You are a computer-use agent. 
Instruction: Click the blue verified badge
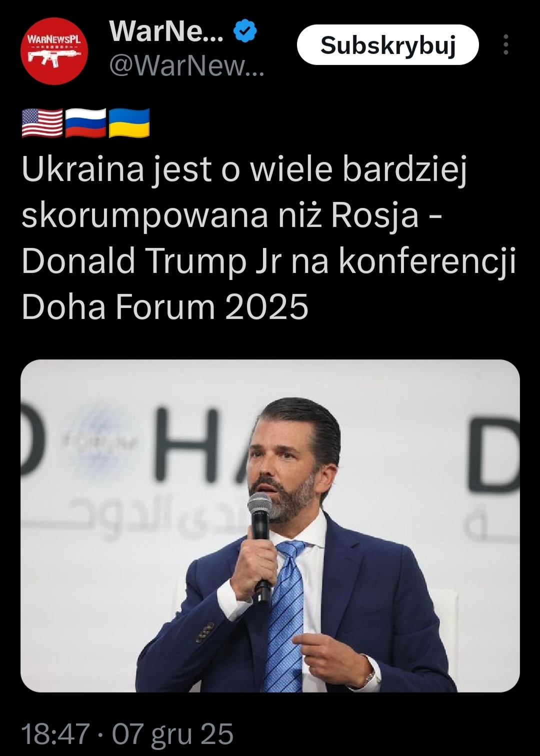click(245, 32)
